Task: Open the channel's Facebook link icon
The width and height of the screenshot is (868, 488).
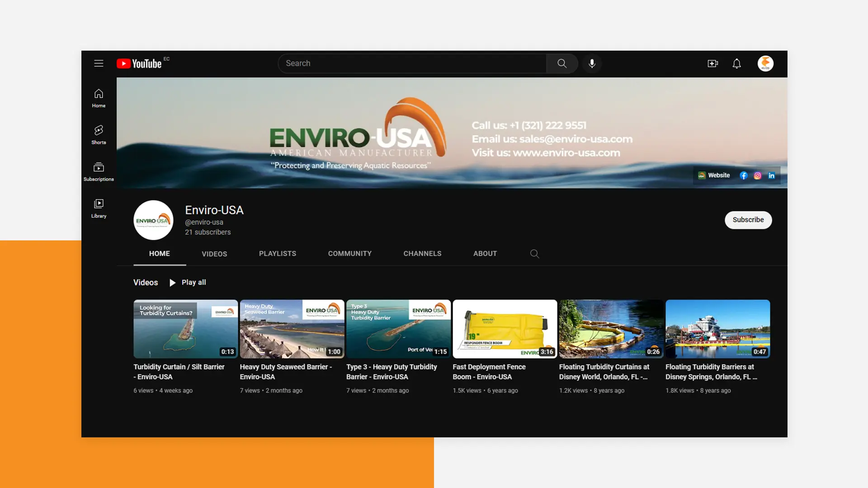Action: (x=744, y=175)
